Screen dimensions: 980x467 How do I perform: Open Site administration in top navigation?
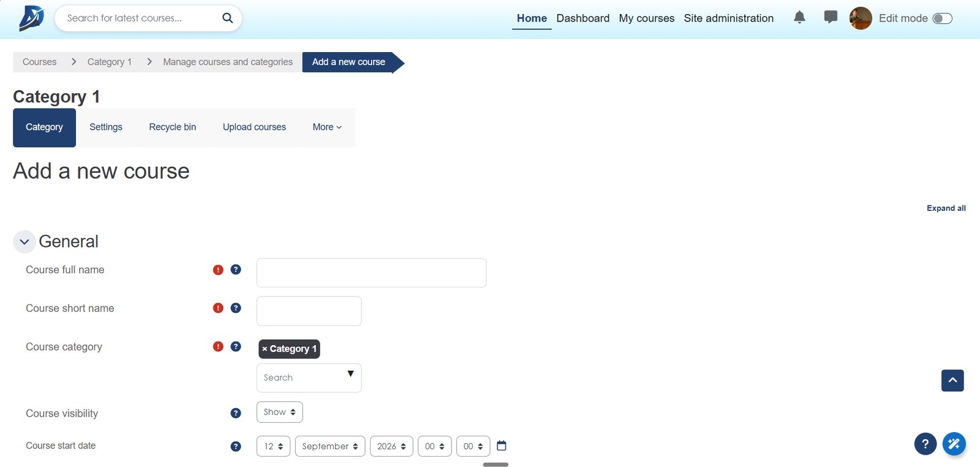729,18
